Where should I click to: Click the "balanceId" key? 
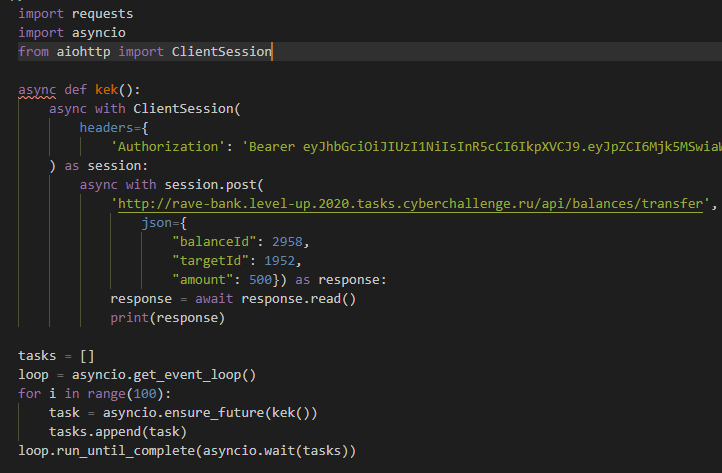214,242
